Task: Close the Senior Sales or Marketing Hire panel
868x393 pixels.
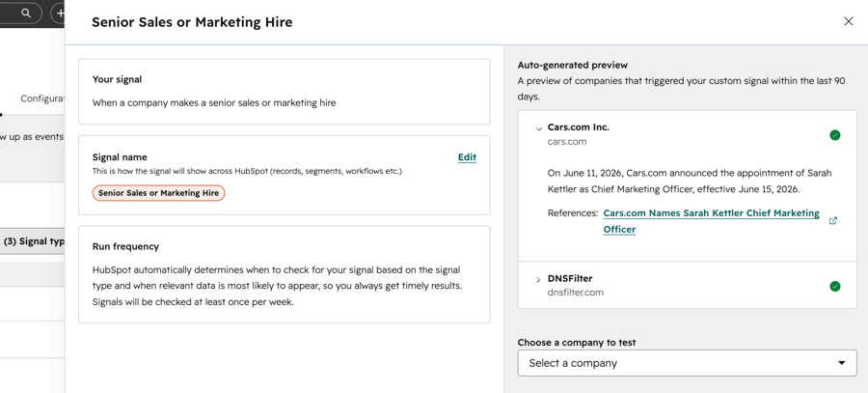Action: [848, 21]
